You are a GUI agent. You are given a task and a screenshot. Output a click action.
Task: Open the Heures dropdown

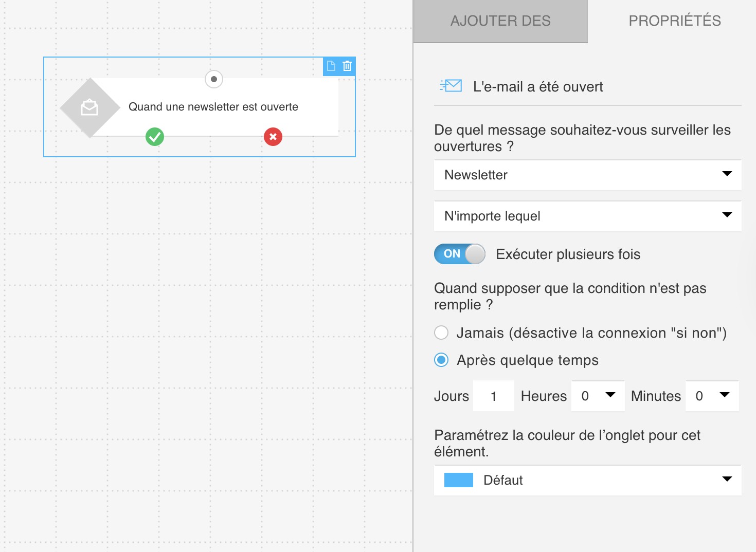(x=598, y=396)
